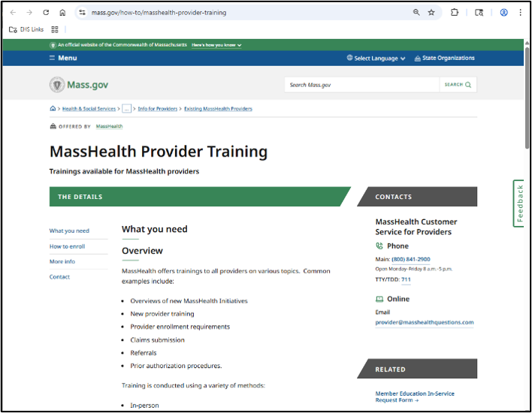Open the Feedback tab on the right edge
The height and width of the screenshot is (413, 532).
point(518,203)
